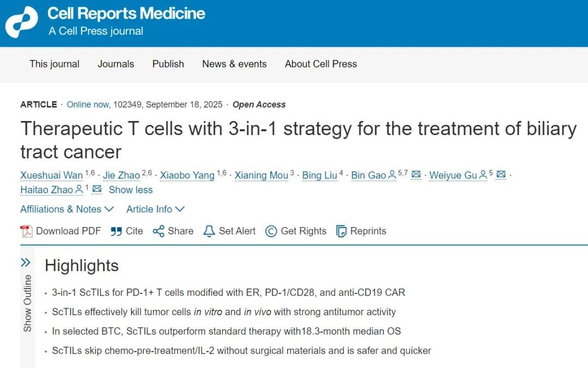Expand the Affiliations & Notes section
The width and height of the screenshot is (588, 368).
tap(67, 209)
